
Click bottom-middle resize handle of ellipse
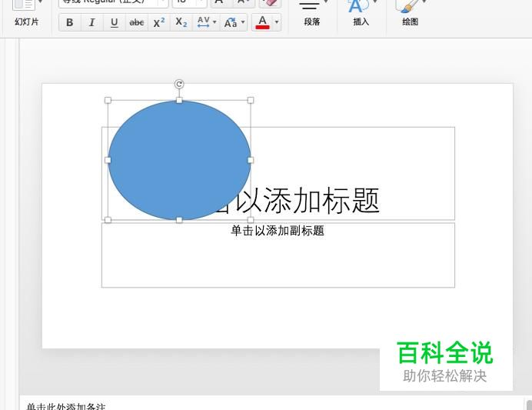179,220
